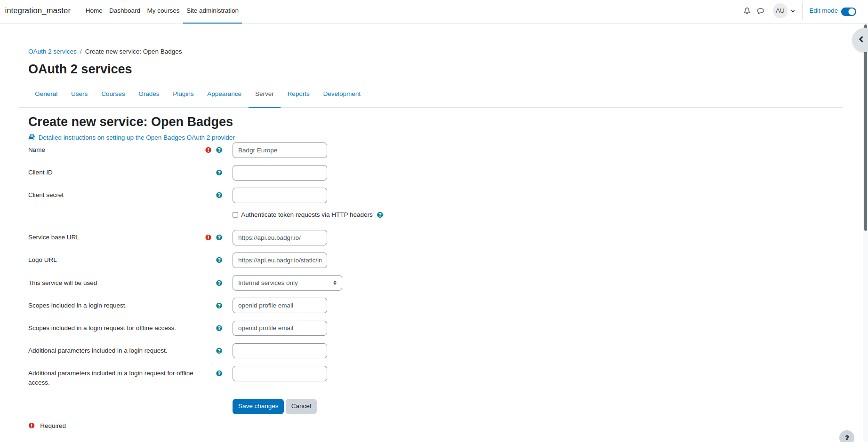The image size is (868, 442).
Task: Click the help question mark footer button
Action: [847, 437]
